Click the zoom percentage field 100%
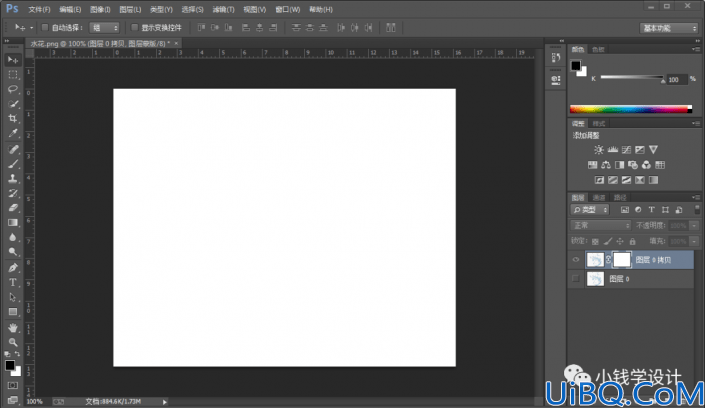 (x=35, y=402)
